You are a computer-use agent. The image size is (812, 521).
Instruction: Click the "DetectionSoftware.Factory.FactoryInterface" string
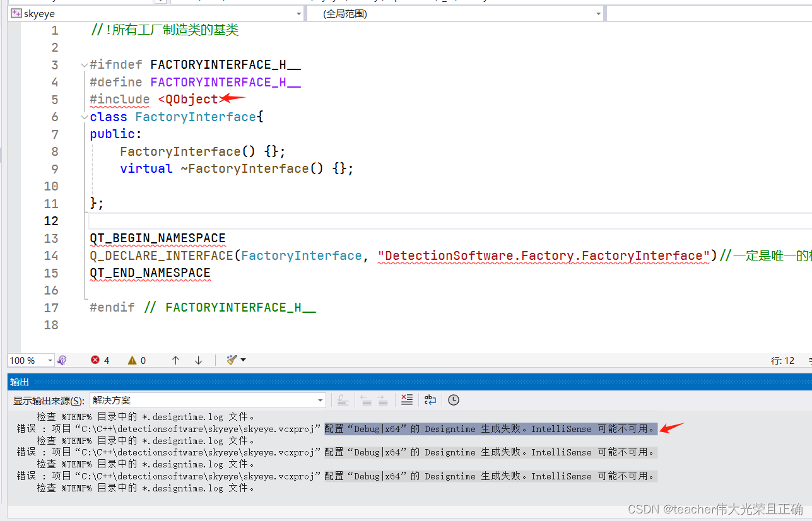544,255
